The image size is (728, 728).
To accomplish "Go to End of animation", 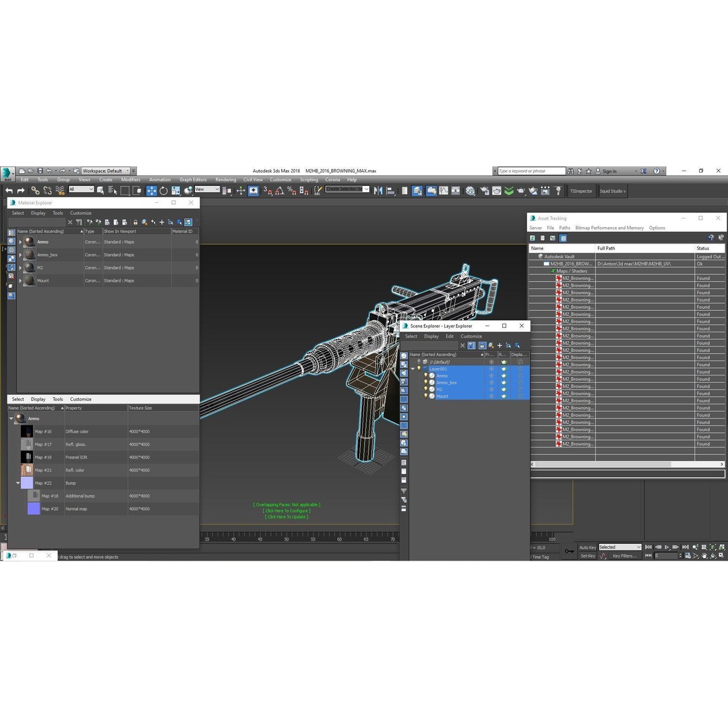I will [686, 547].
